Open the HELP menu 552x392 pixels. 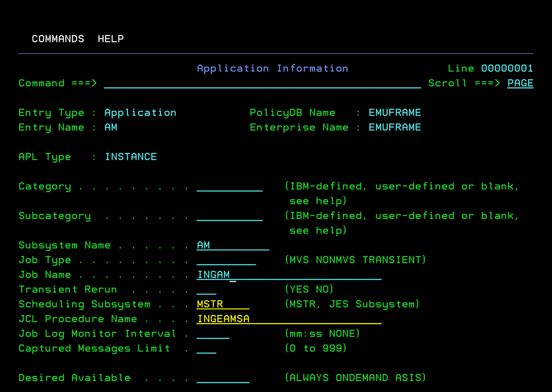110,39
